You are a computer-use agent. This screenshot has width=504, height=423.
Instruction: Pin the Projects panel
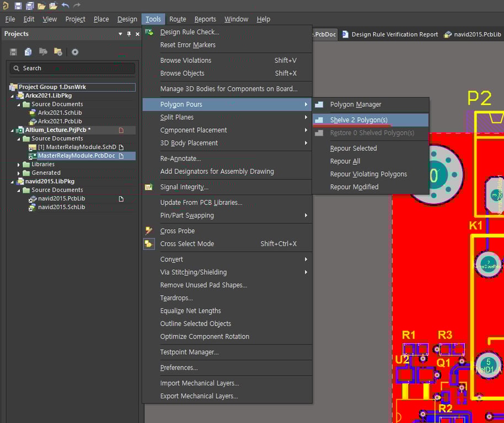click(x=129, y=34)
